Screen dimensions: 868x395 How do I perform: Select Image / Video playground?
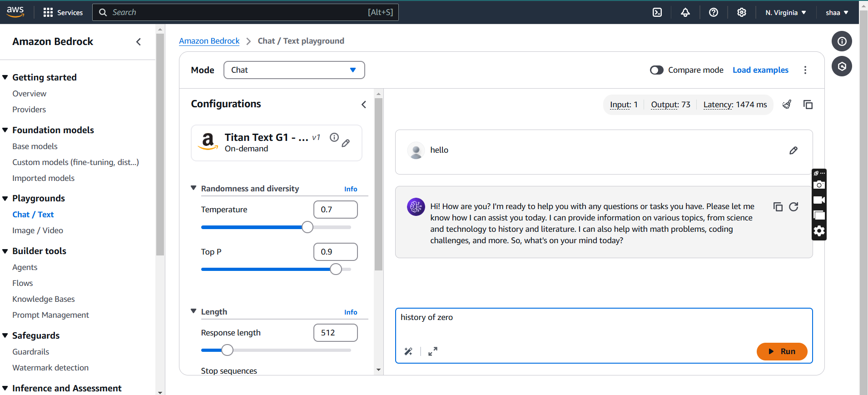38,230
